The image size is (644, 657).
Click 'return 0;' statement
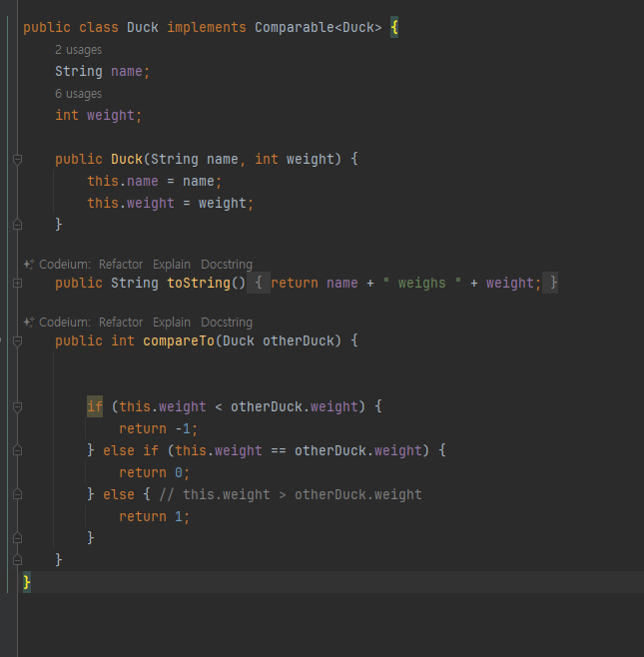(x=154, y=473)
